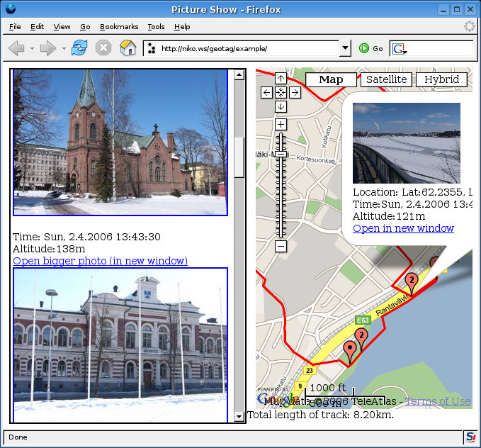Image resolution: width=481 pixels, height=448 pixels.
Task: Select the Map view type
Action: point(331,79)
